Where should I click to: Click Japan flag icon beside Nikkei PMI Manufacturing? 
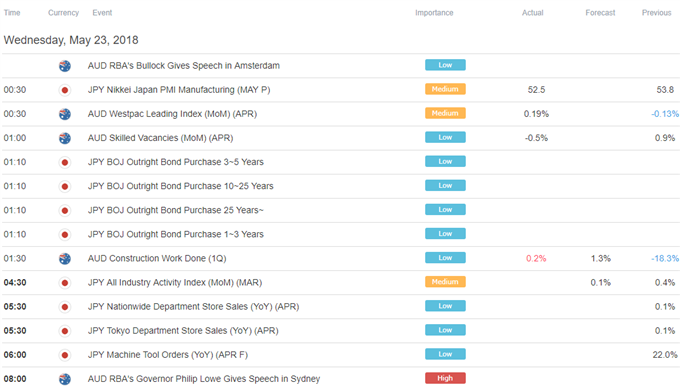pos(65,90)
